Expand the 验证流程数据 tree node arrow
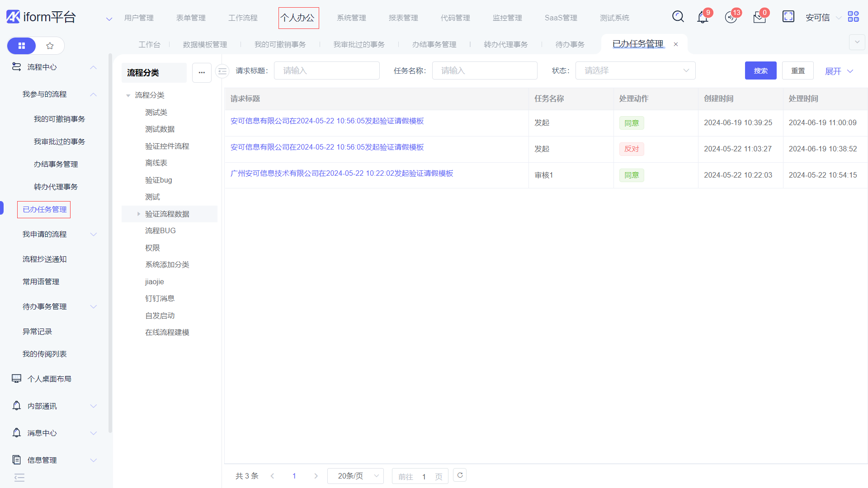 [139, 214]
